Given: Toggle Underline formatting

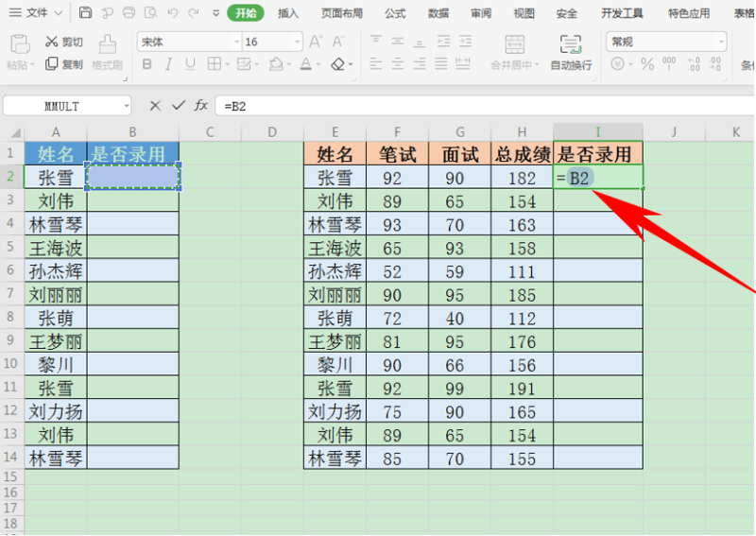Looking at the screenshot, I should (x=189, y=64).
